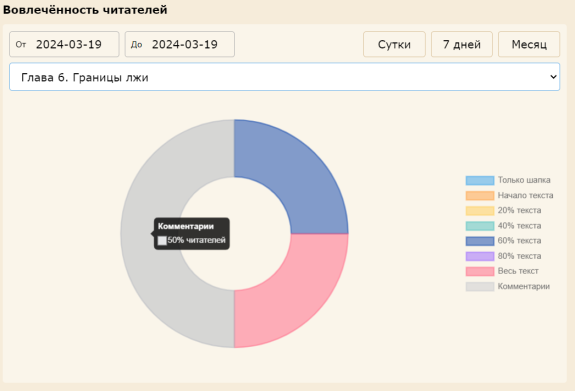Toggle the 60% текста legend swatch
Viewport: 575px width, 391px height.
(480, 241)
